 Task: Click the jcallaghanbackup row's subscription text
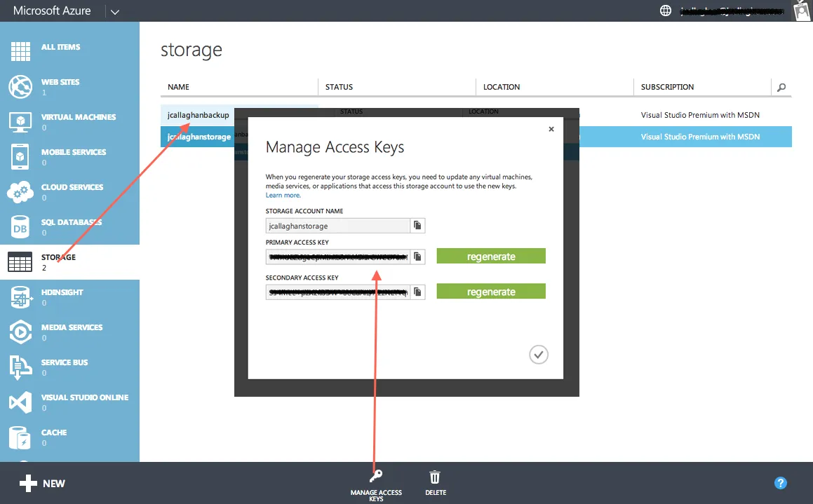(700, 115)
